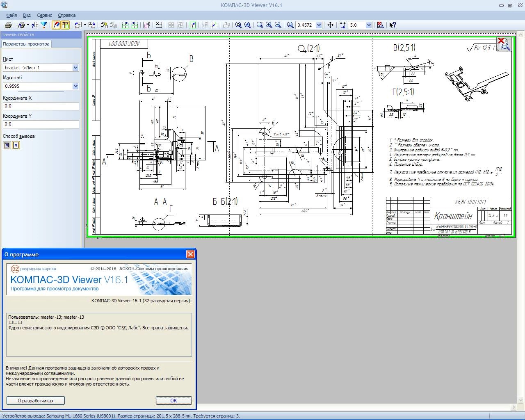The width and height of the screenshot is (525, 420).
Task: Open the Сервис menu
Action: (x=44, y=15)
